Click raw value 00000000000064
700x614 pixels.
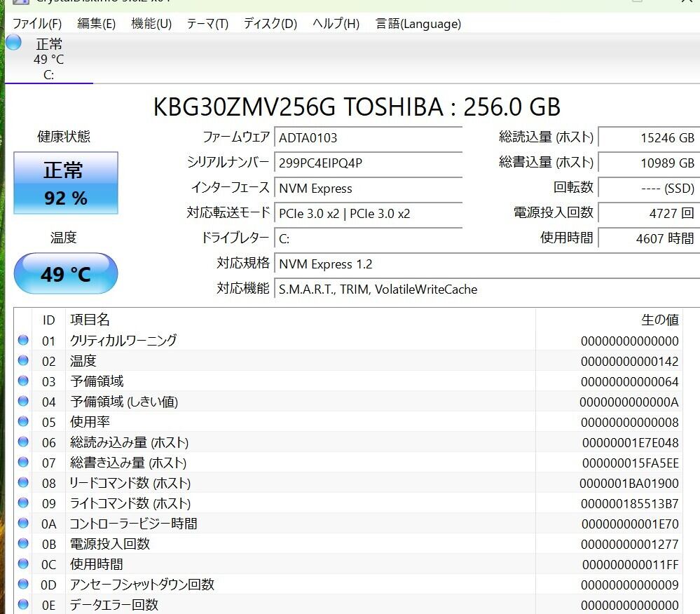click(629, 382)
